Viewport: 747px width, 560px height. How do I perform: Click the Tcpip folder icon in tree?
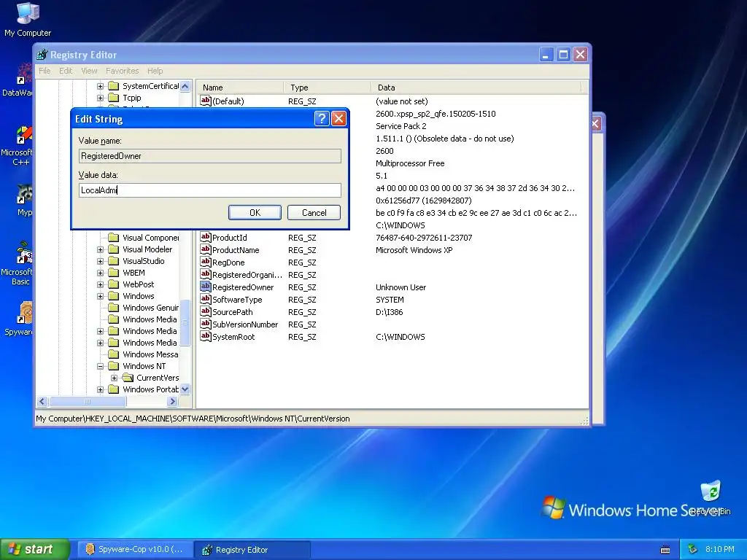coord(113,98)
